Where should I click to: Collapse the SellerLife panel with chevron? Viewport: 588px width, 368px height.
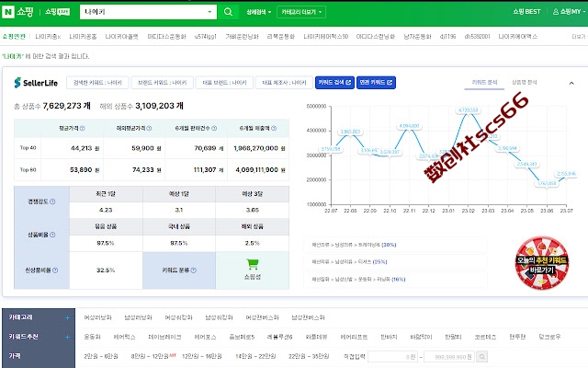coord(571,83)
